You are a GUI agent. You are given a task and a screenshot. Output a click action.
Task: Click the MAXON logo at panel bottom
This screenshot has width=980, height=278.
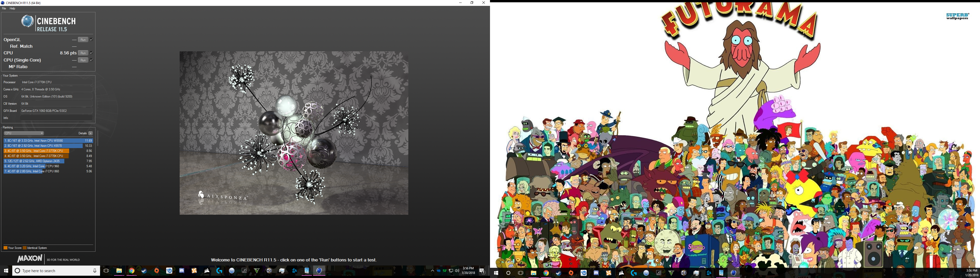(30, 259)
